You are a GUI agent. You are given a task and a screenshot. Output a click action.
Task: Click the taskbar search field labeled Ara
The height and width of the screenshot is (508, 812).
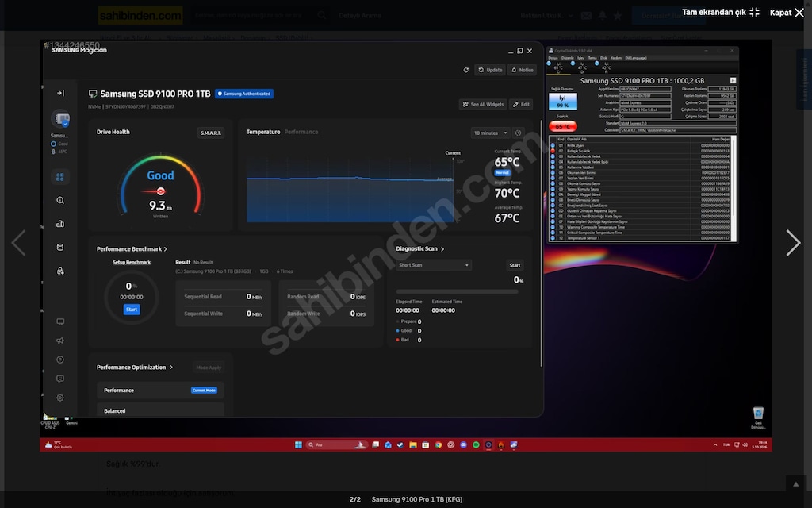tap(337, 444)
